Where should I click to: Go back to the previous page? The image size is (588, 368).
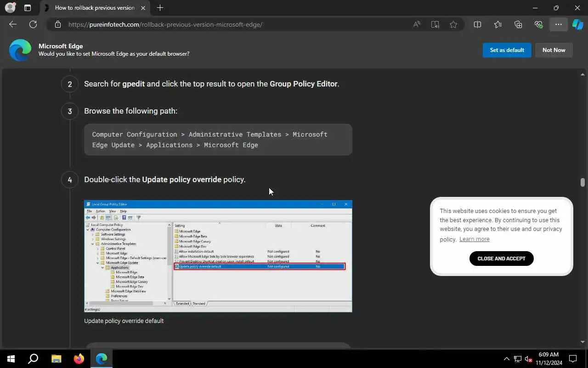(13, 24)
